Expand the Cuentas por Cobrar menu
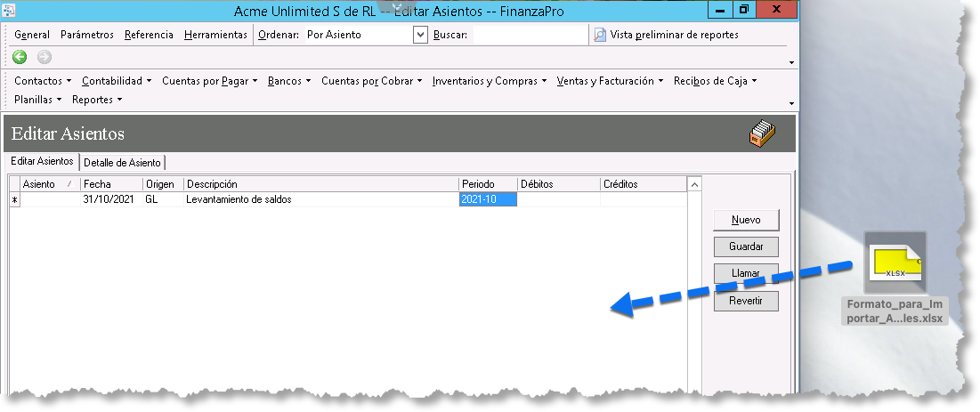Image resolution: width=980 pixels, height=412 pixels. tap(371, 81)
